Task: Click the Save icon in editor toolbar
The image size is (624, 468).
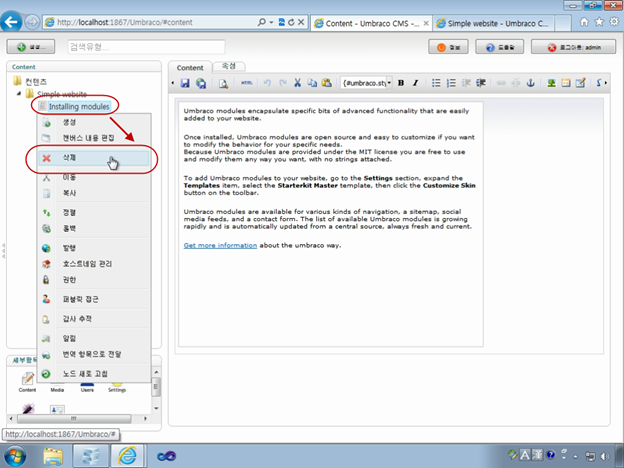Action: (x=185, y=83)
